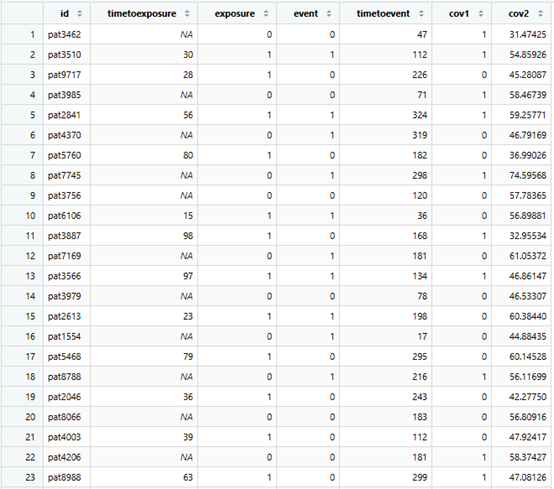Click timetoexposure value 97
This screenshot has height=489, width=554.
(188, 276)
